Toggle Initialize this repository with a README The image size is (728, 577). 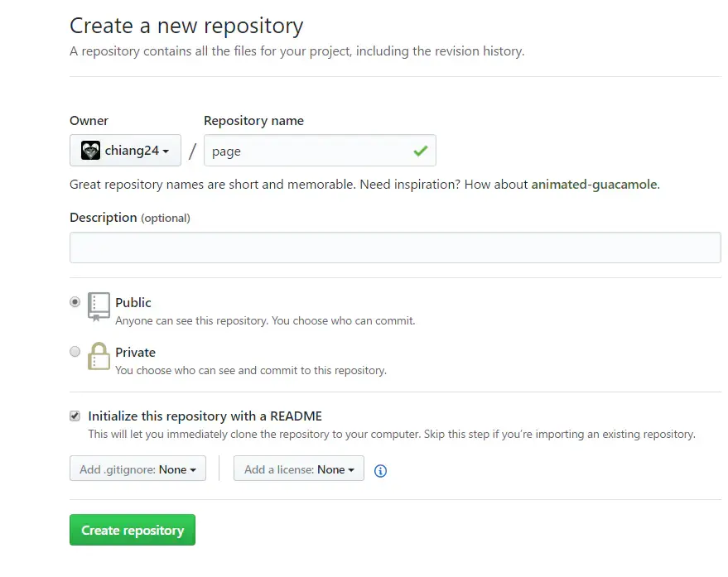[x=75, y=416]
